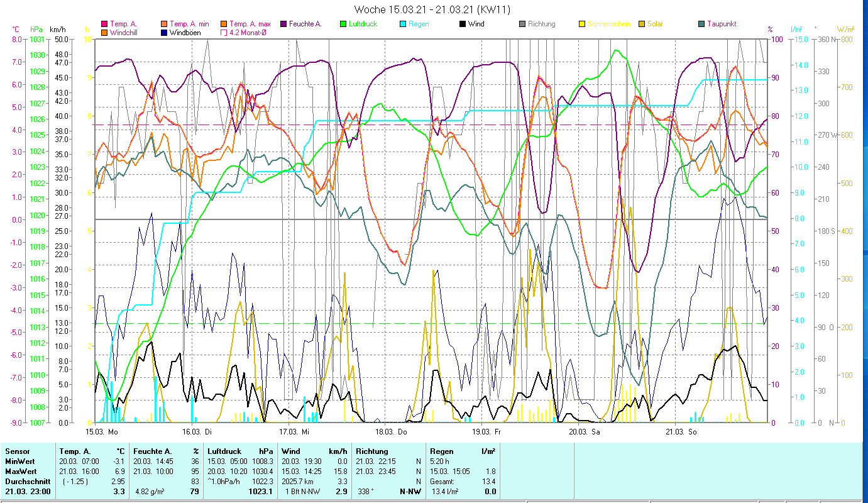
Task: Select the 18.03. Do date axis label
Action: tap(391, 432)
